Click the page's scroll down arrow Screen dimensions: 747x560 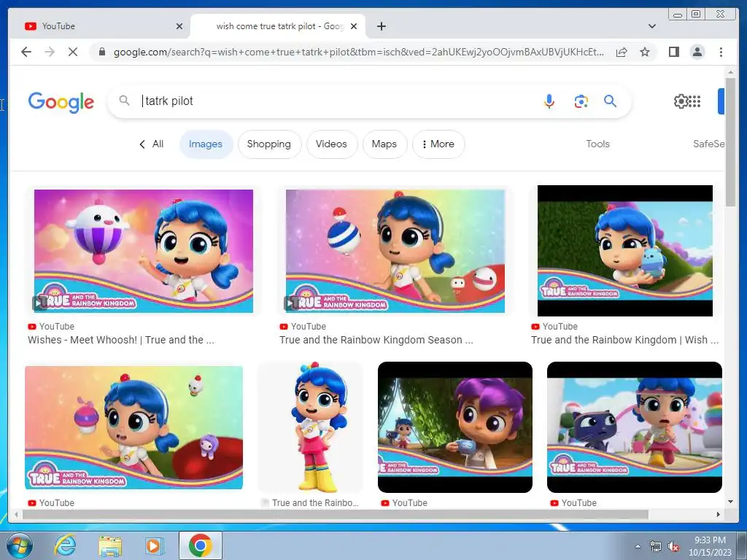pos(730,502)
